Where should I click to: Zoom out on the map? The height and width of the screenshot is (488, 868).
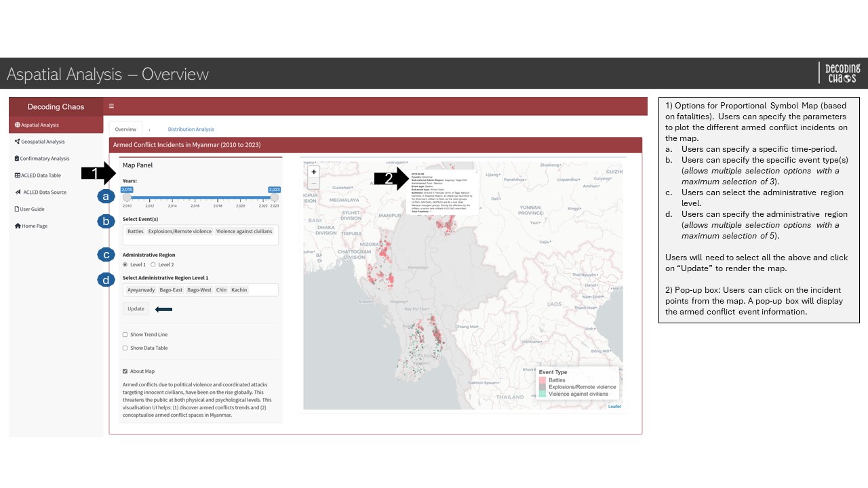click(313, 184)
